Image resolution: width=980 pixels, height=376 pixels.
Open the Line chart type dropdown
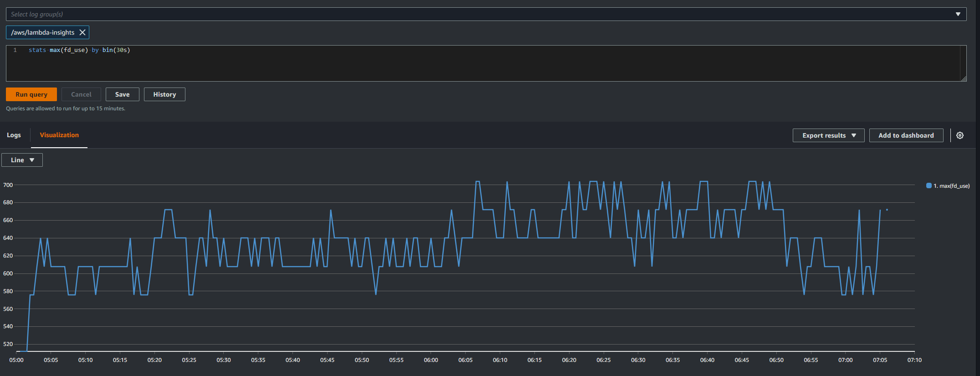[x=22, y=160]
